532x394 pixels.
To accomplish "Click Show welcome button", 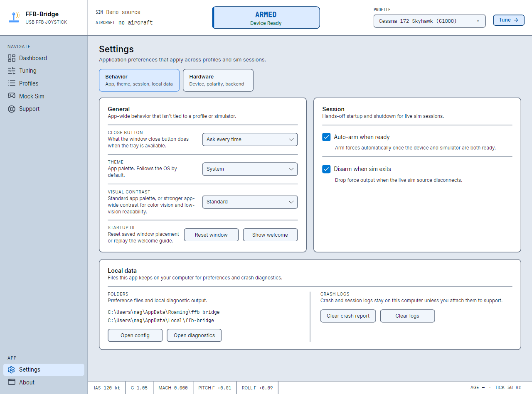I will 270,235.
